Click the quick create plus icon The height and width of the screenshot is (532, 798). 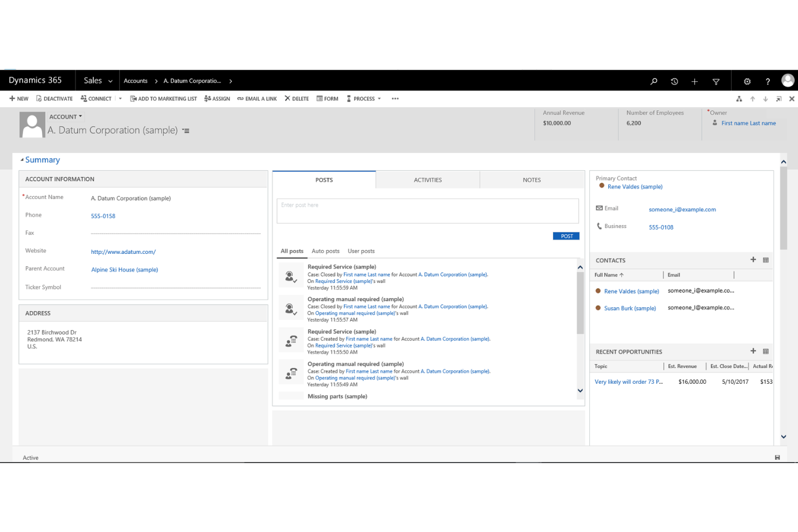pos(694,81)
